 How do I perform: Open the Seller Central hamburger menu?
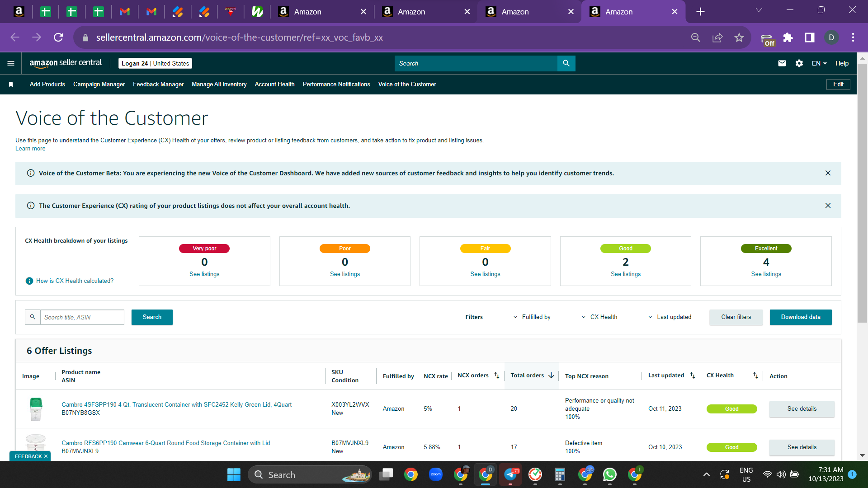point(11,63)
